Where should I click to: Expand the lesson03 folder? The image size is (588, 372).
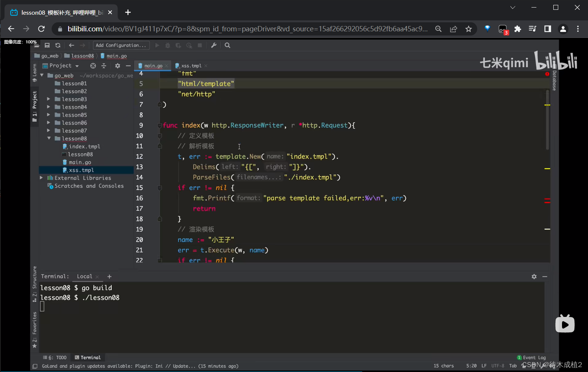[x=48, y=99]
